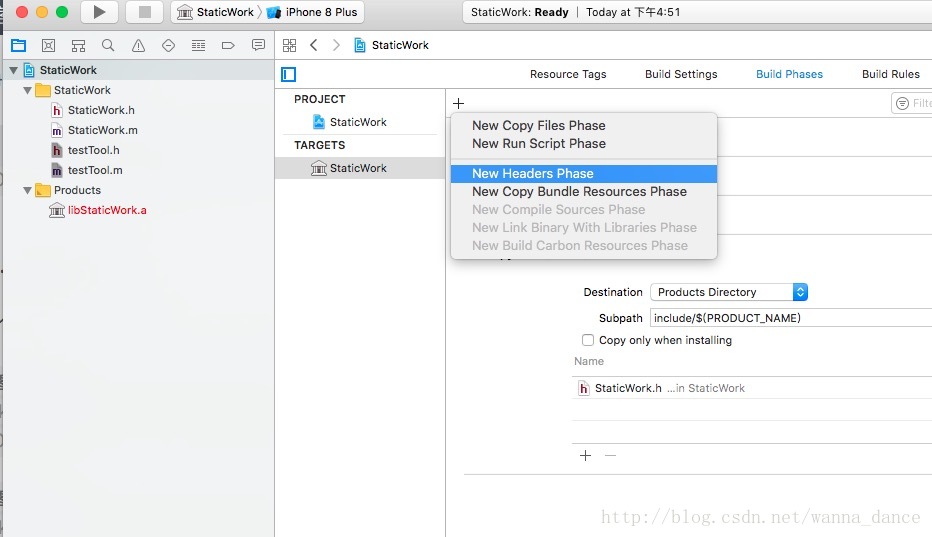Add a new build phase with plus button

pos(458,103)
